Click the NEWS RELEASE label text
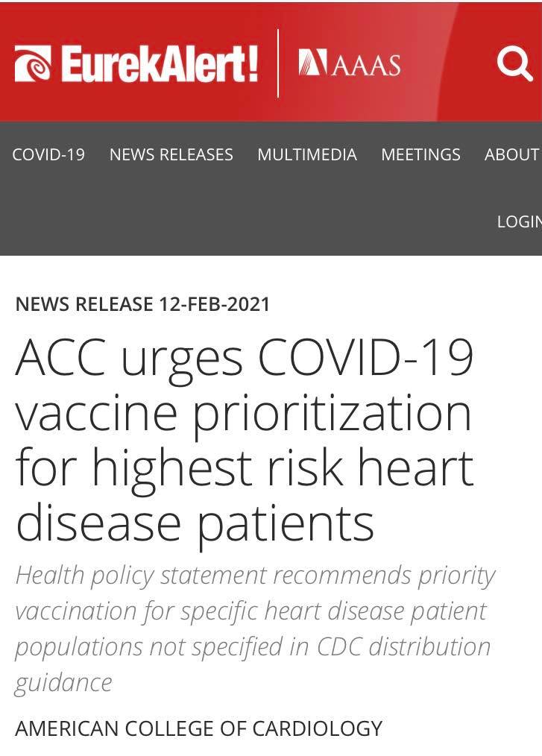This screenshot has height=756, width=542. click(x=83, y=304)
